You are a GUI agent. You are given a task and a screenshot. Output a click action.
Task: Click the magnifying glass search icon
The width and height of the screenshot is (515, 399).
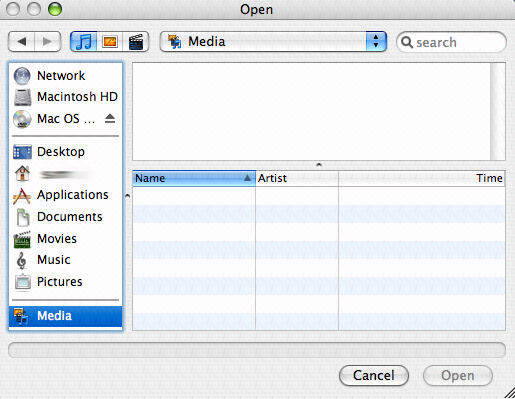pos(407,42)
